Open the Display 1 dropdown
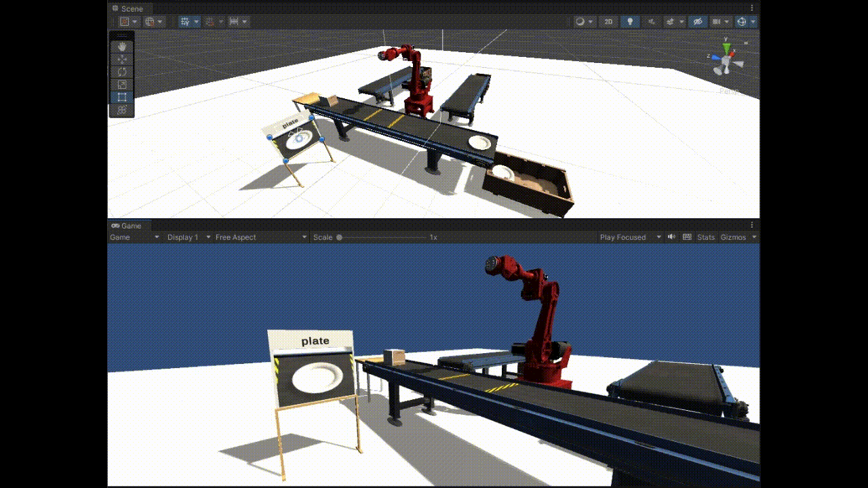 (188, 237)
